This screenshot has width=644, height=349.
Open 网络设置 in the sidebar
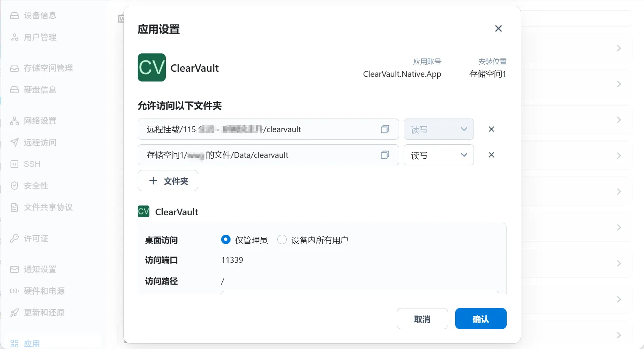40,121
